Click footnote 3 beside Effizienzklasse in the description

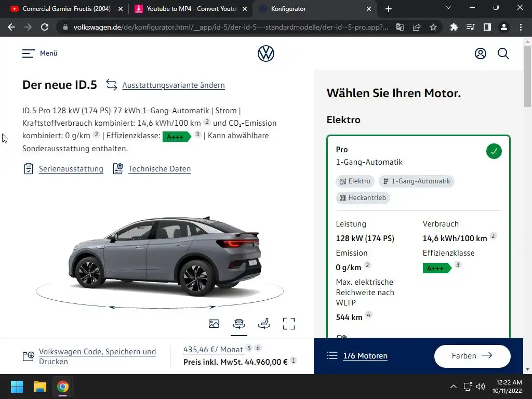click(197, 134)
